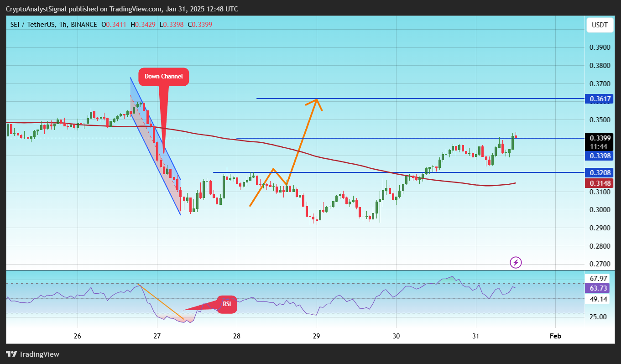Click date label 27 on time axis

point(157,336)
